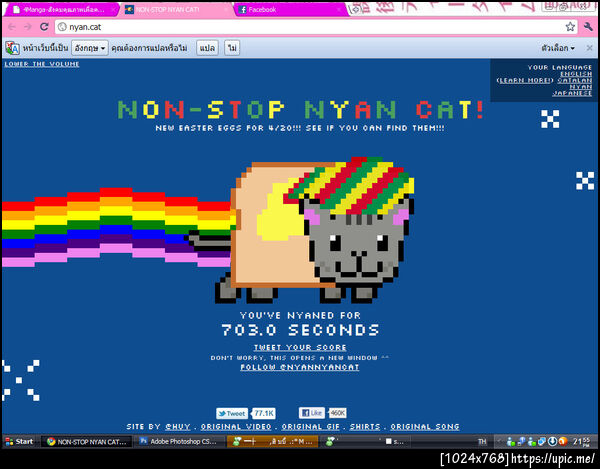Click the Facebook tab favicon
This screenshot has width=600, height=469.
(242, 10)
